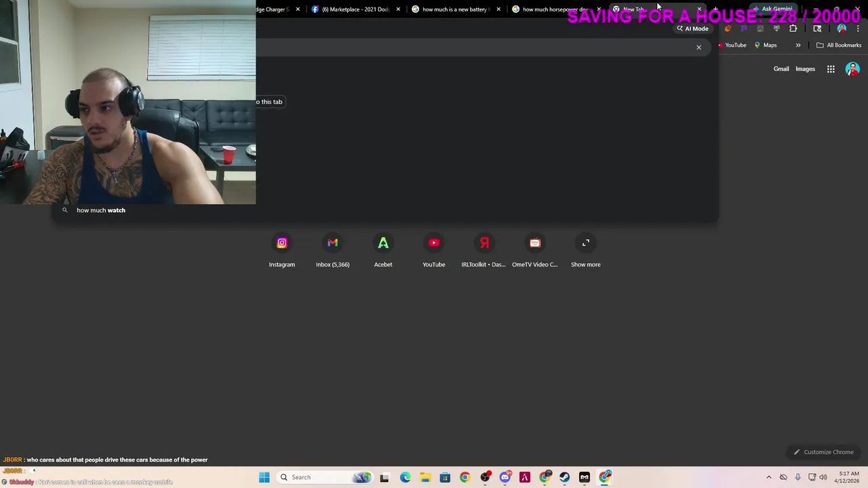The image size is (868, 488).
Task: Click the microphone tray icon
Action: pos(797,477)
